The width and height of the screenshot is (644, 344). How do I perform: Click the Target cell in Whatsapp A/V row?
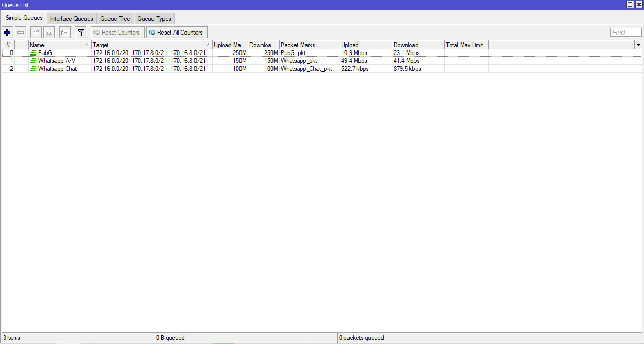(152, 61)
